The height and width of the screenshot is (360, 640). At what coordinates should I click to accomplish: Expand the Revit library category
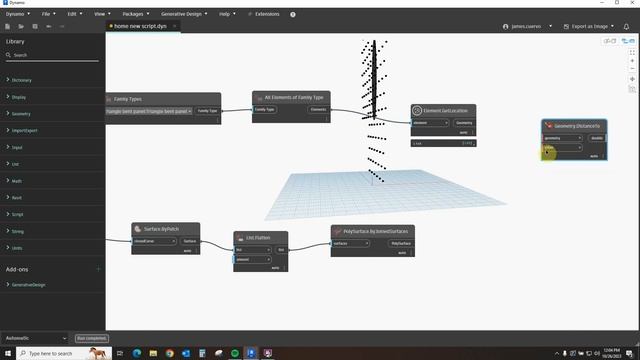pos(16,198)
